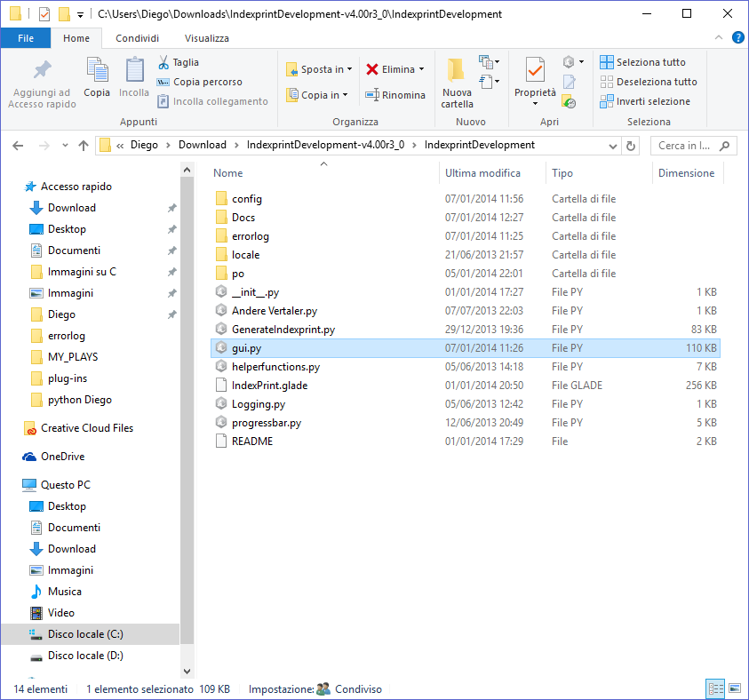Switch to the Condividi tab
This screenshot has height=700, width=749.
click(137, 38)
